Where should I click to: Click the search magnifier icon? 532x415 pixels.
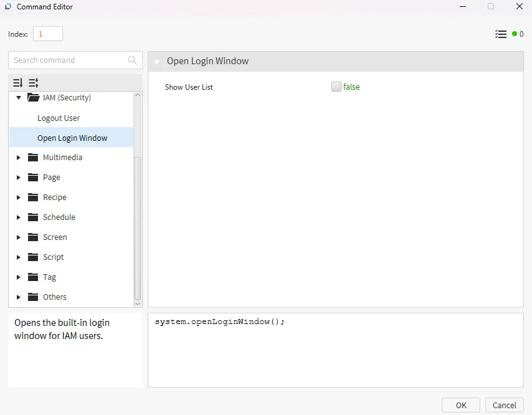[x=132, y=60]
